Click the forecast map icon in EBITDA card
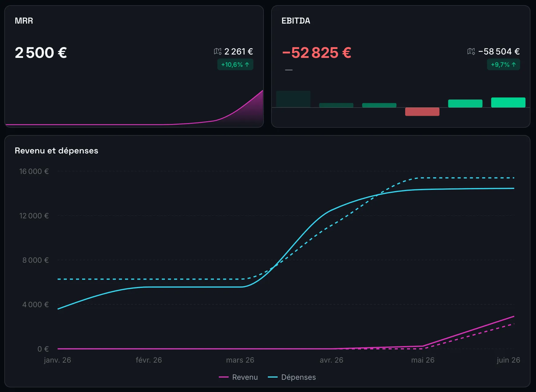Viewport: 536px width, 392px height. [x=471, y=51]
